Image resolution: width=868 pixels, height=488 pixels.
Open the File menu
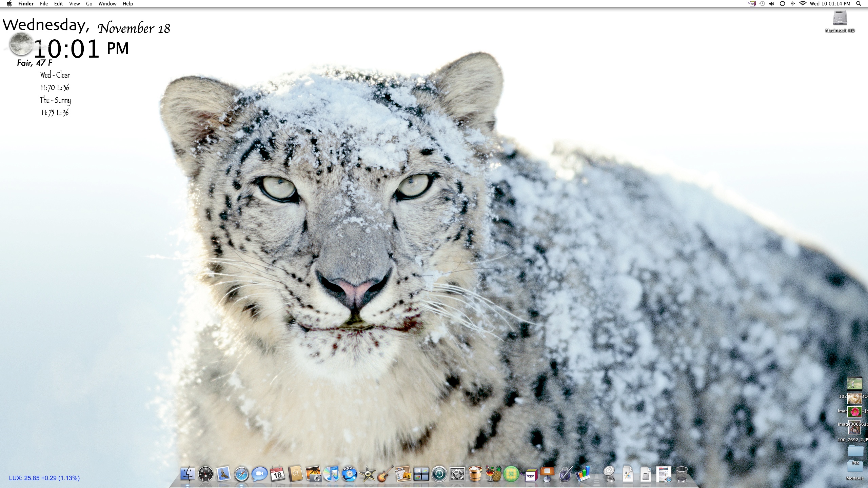44,4
